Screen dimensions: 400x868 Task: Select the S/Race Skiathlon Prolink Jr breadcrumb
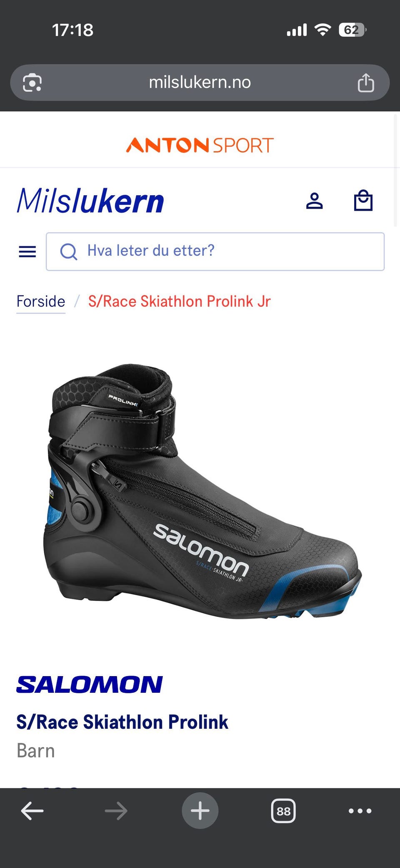179,301
